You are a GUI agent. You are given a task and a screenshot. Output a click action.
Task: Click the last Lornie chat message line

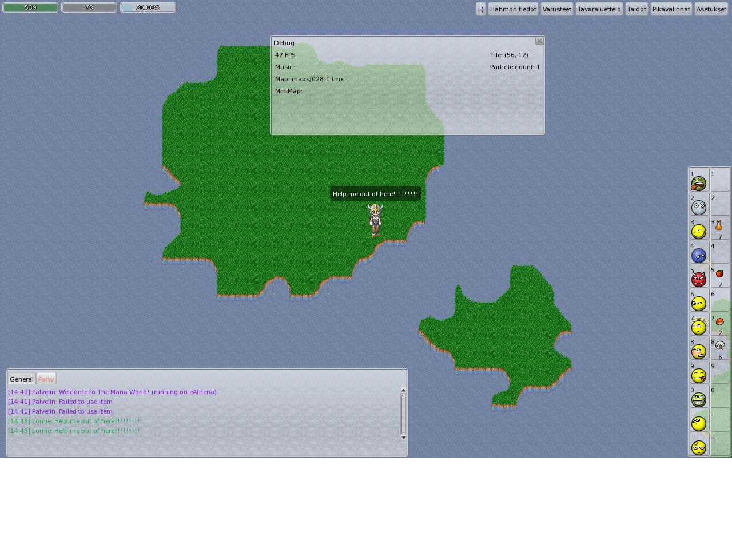(74, 431)
